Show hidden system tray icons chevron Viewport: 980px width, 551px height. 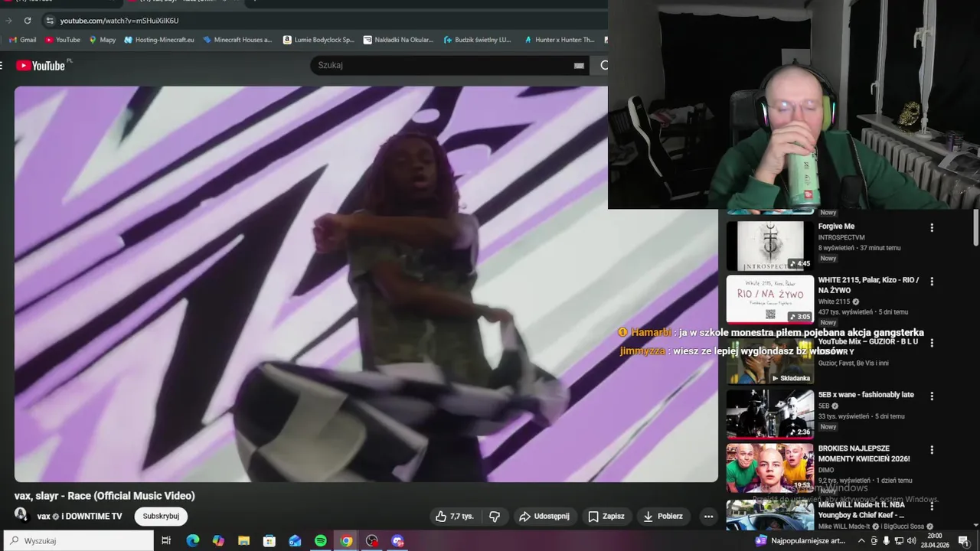pyautogui.click(x=861, y=541)
